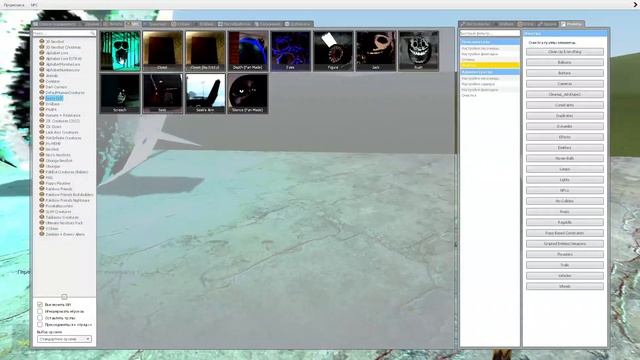This screenshot has width=640, height=360.
Task: Click the utilities quick filter field
Action: pyautogui.click(x=490, y=33)
